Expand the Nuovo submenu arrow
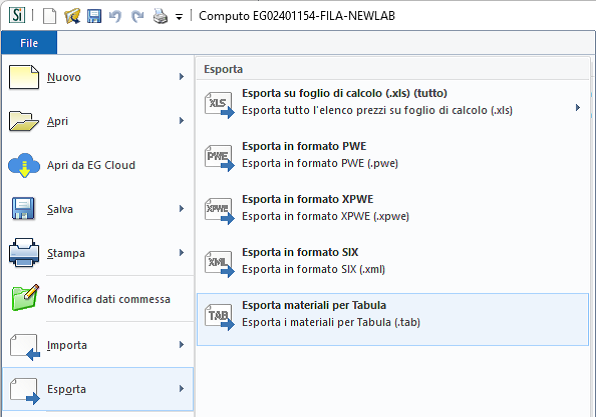The width and height of the screenshot is (596, 417). [182, 77]
